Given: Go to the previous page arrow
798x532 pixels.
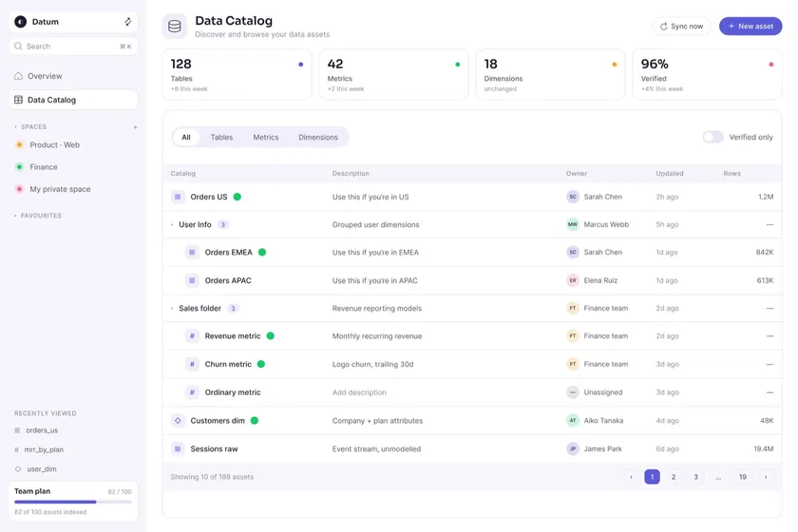Looking at the screenshot, I should pyautogui.click(x=631, y=477).
